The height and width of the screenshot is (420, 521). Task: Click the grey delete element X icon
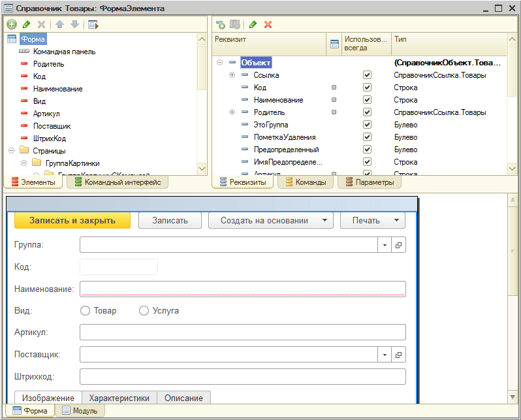coord(41,24)
